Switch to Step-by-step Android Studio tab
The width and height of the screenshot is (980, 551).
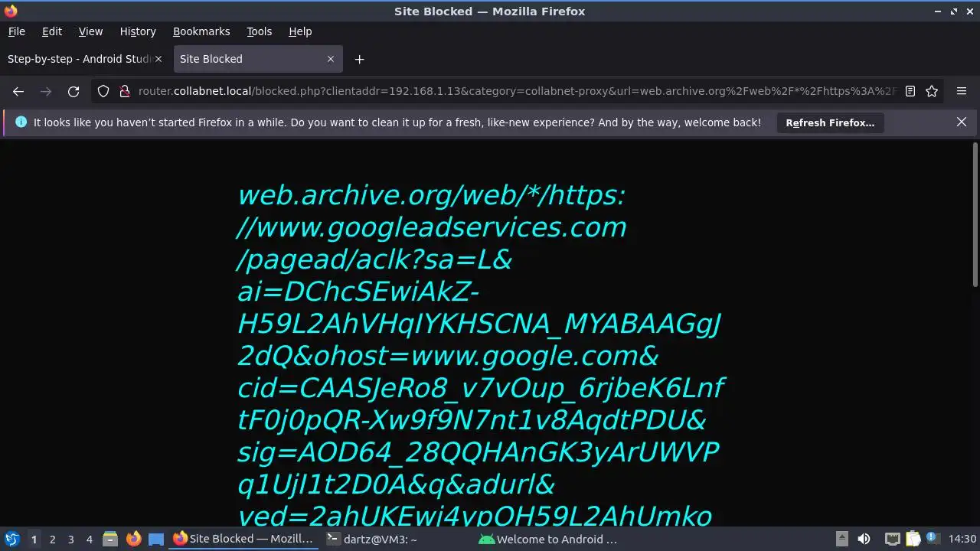84,59
